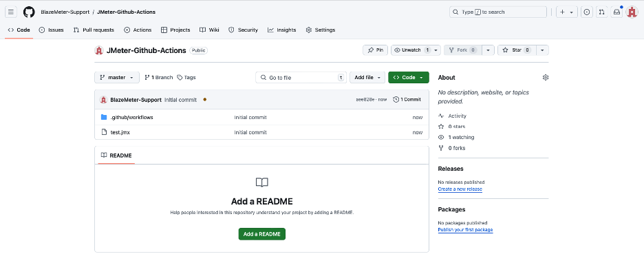Viewport: 644px width, 274px height.
Task: View the Insights tab
Action: pyautogui.click(x=282, y=30)
